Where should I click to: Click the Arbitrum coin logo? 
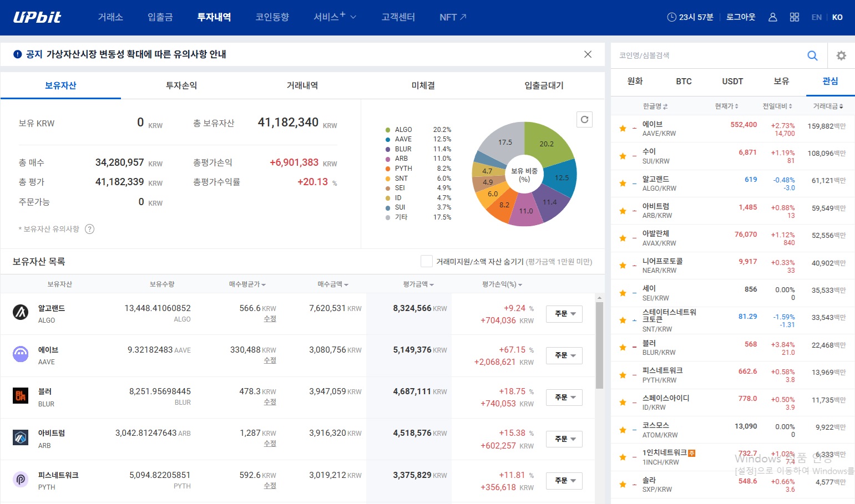[21, 437]
